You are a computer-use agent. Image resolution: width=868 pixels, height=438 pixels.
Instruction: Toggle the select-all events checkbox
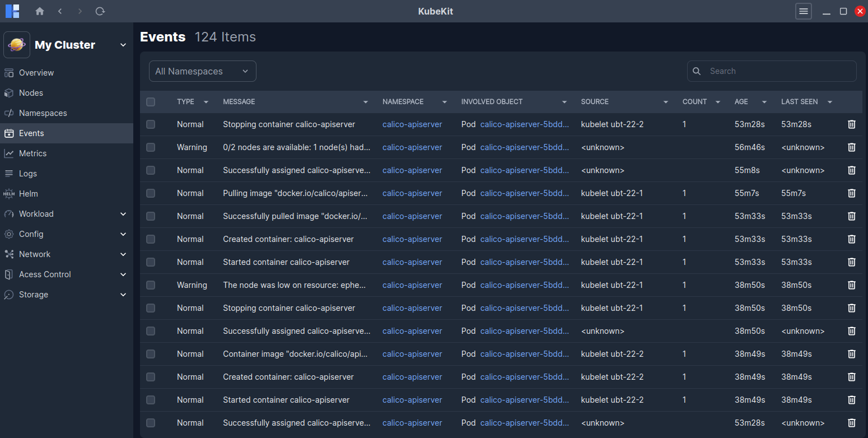click(x=151, y=102)
